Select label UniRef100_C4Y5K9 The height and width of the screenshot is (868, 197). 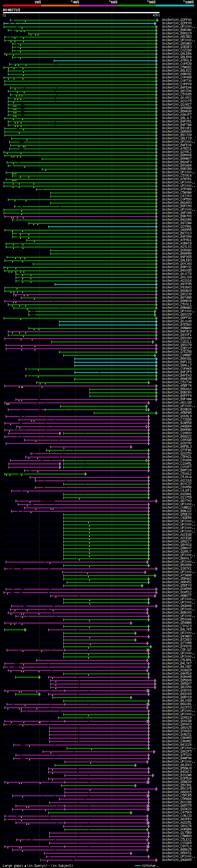(177, 812)
